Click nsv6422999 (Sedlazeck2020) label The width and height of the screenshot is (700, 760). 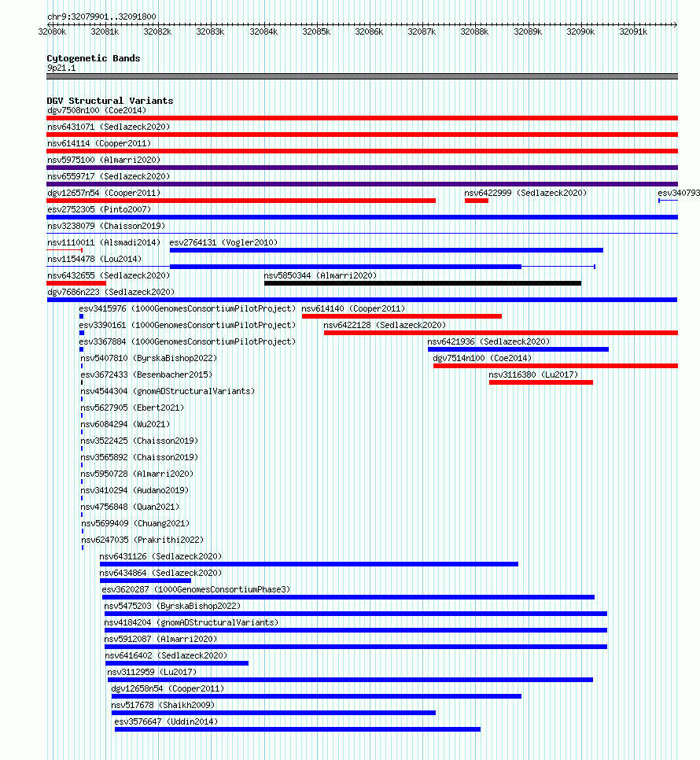pos(525,193)
